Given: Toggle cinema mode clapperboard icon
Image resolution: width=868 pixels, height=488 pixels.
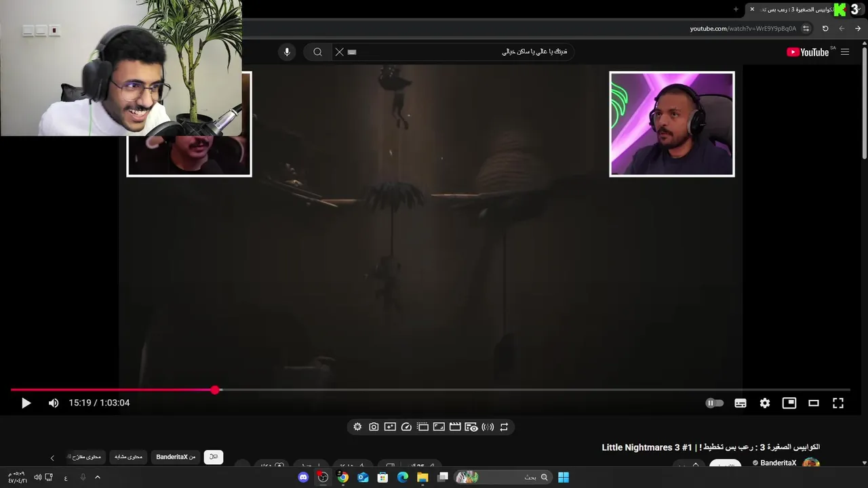Looking at the screenshot, I should pos(455,427).
